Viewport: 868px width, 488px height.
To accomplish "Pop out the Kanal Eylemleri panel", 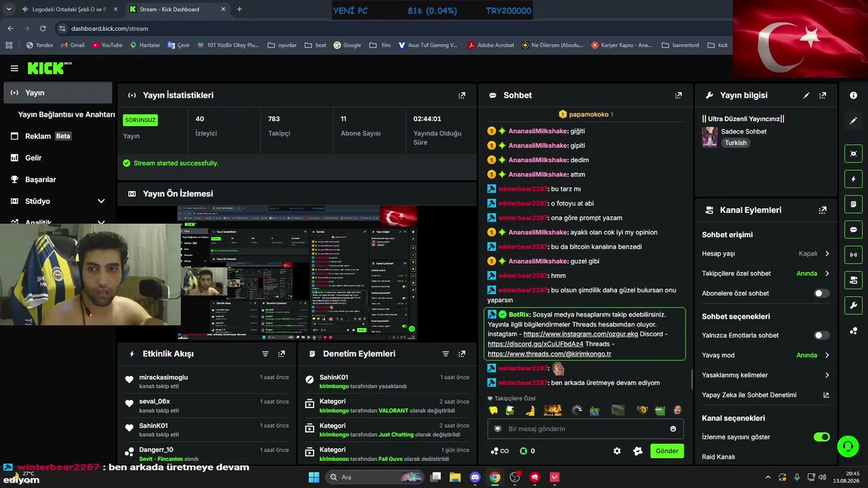I will [823, 210].
